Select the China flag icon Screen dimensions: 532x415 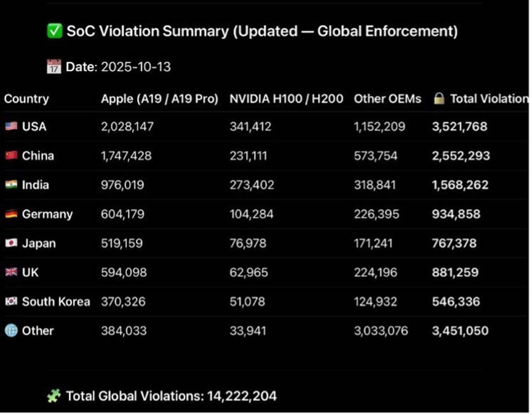(11, 156)
